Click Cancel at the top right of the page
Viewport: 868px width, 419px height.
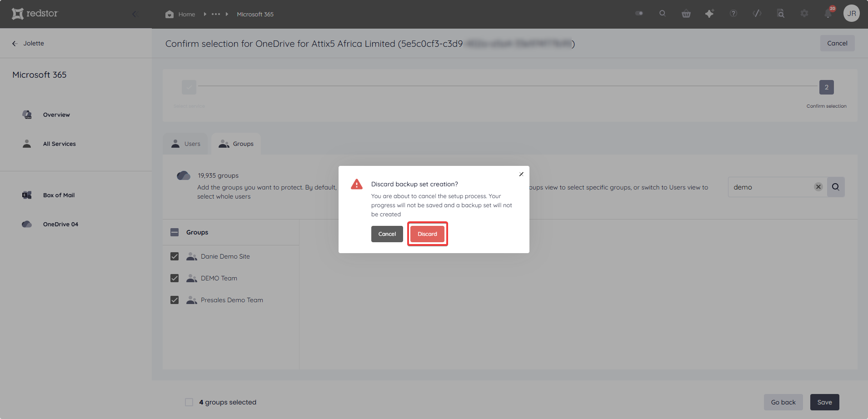[837, 43]
